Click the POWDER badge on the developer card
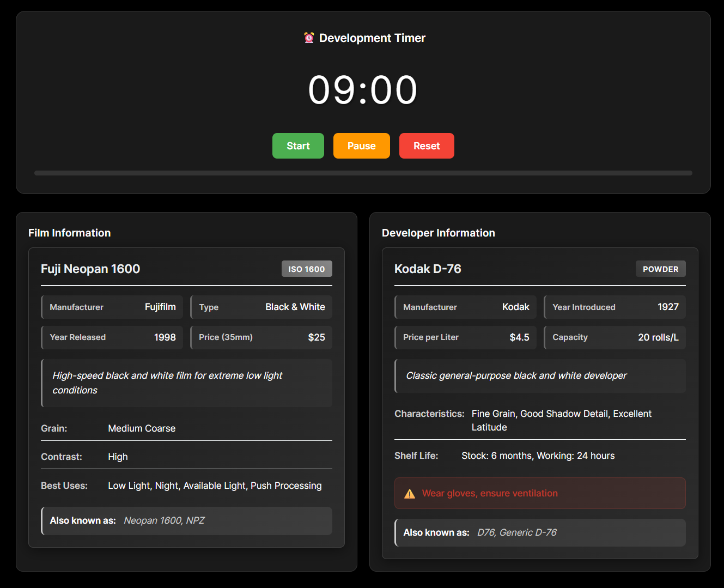724x588 pixels. click(x=660, y=269)
